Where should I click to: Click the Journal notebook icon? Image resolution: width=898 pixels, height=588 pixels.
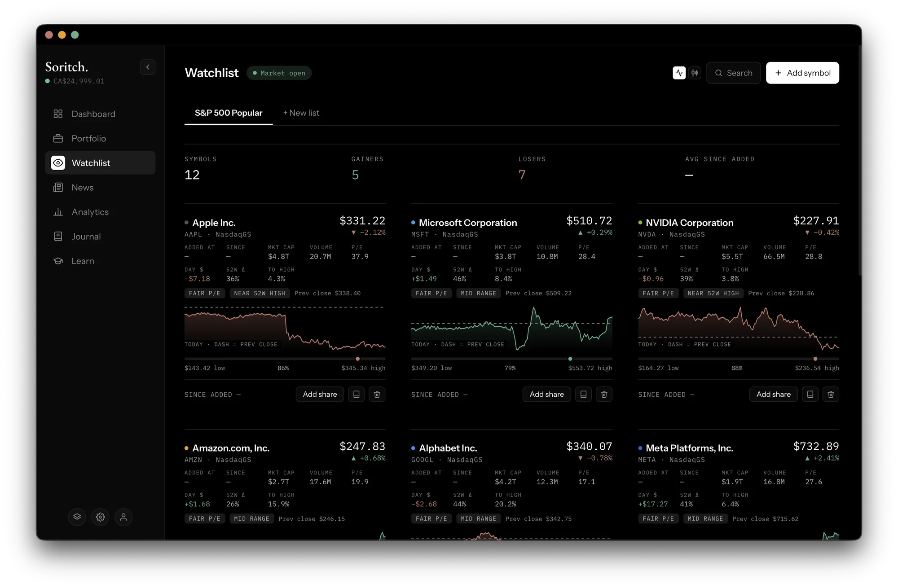(x=58, y=237)
